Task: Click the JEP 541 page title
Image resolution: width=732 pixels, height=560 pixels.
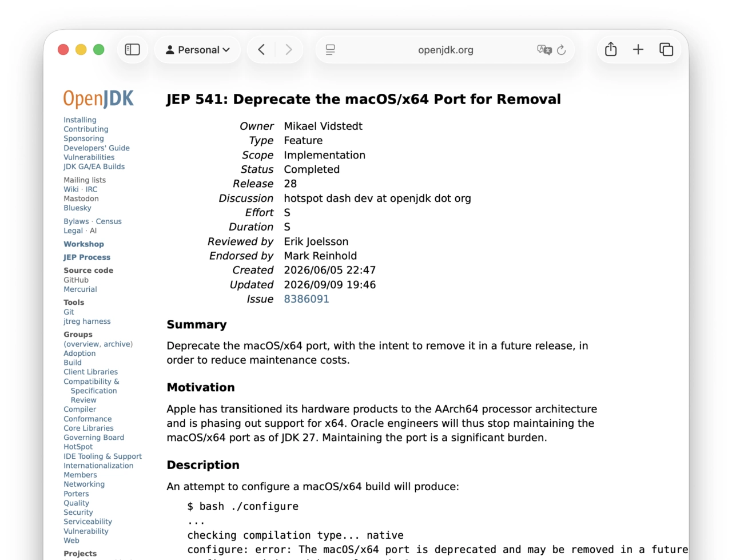Action: 364,99
